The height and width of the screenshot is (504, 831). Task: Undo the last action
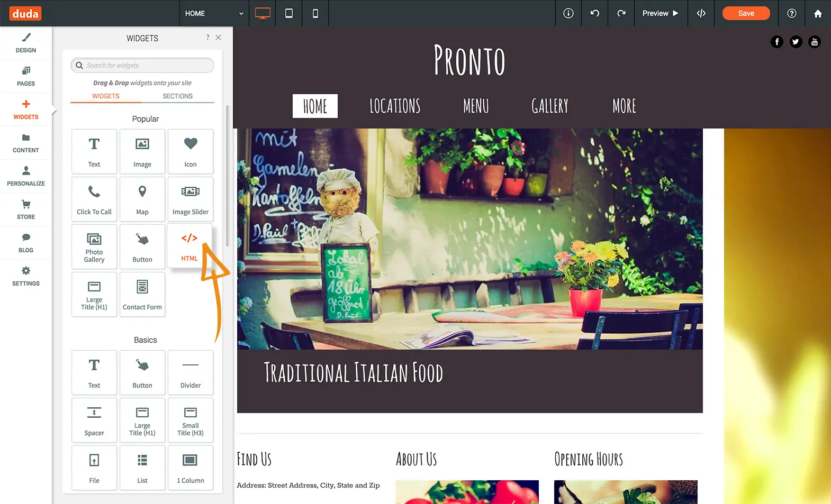coord(595,13)
